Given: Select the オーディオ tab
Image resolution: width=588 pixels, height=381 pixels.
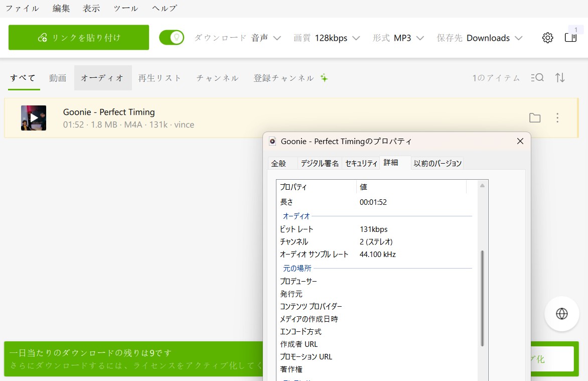Looking at the screenshot, I should point(103,78).
